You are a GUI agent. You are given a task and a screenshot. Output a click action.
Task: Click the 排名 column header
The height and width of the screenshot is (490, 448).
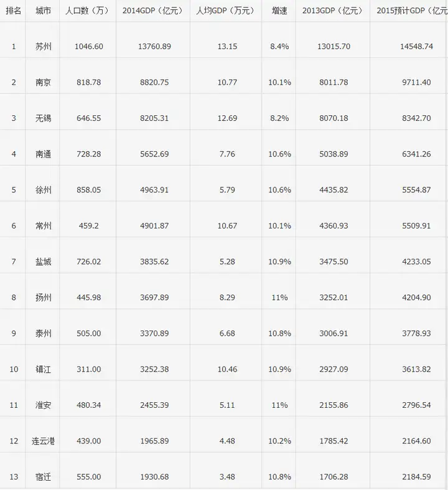pos(14,11)
